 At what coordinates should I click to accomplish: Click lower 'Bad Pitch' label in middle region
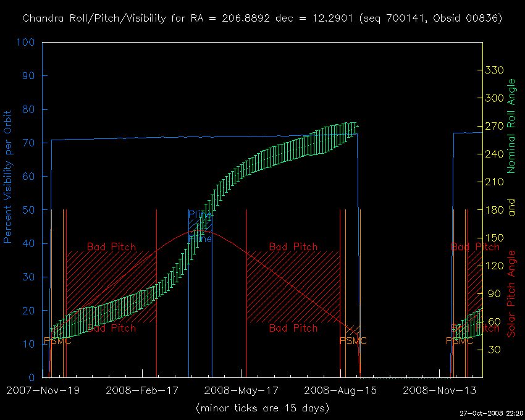pyautogui.click(x=293, y=328)
